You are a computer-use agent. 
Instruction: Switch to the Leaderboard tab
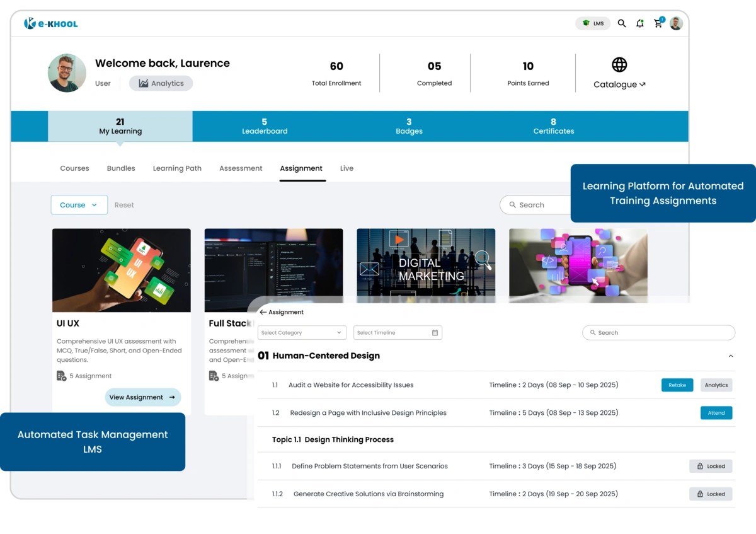tap(265, 126)
